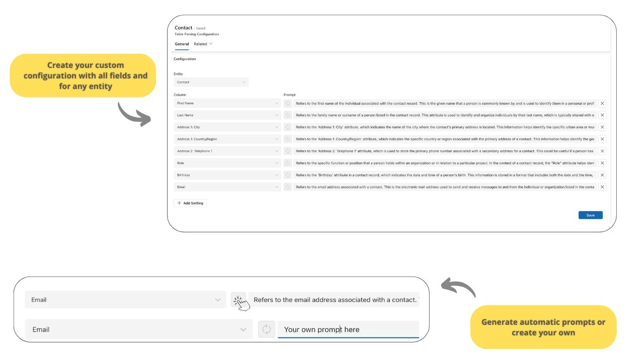Image resolution: width=644 pixels, height=362 pixels.
Task: Open the Role column dropdown
Action: tap(227, 163)
